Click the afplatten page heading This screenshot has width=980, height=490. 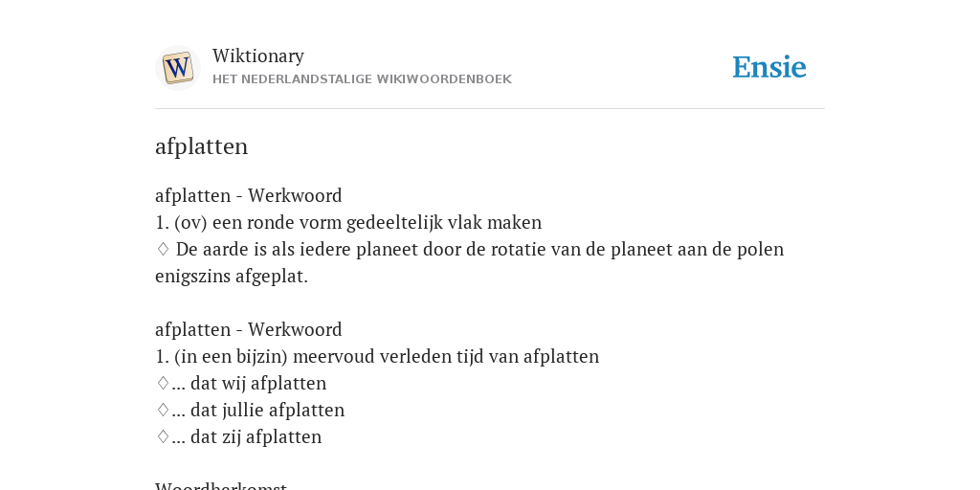tap(201, 146)
